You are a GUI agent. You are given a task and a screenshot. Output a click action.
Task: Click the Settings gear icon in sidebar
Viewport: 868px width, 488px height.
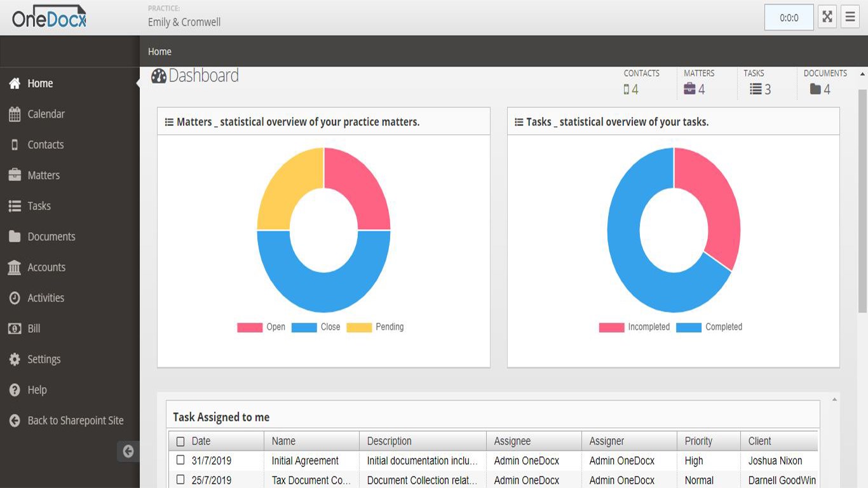[15, 359]
